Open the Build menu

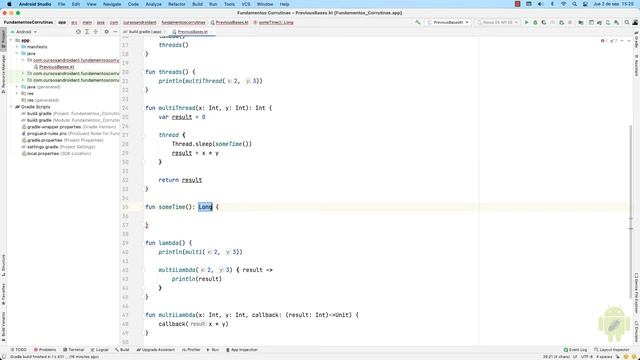pyautogui.click(x=197, y=4)
